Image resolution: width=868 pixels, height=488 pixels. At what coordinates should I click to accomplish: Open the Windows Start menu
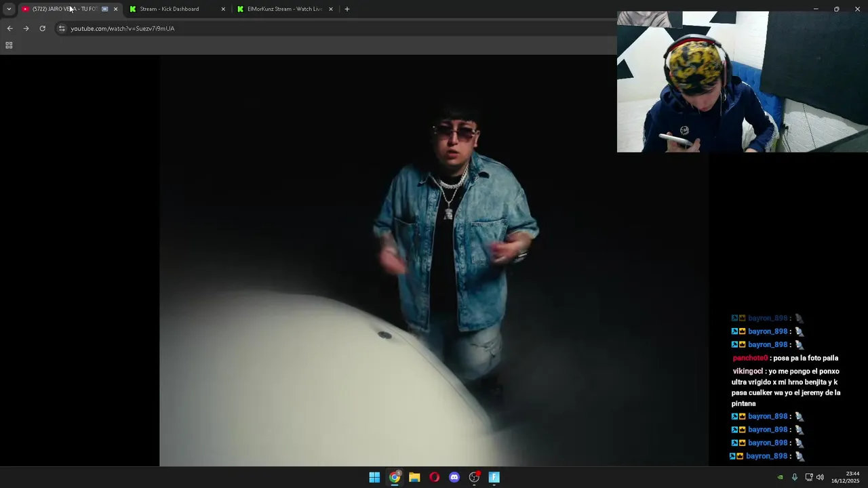click(374, 477)
